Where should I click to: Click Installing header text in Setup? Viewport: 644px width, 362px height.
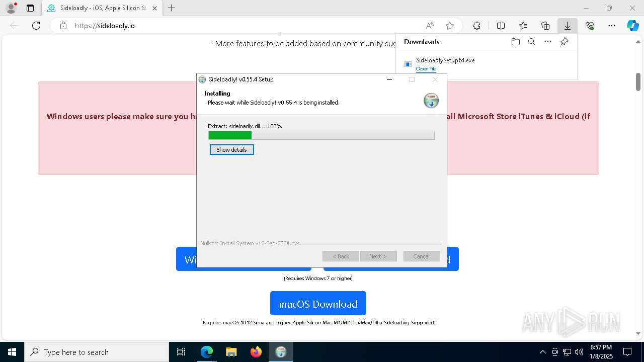(217, 94)
